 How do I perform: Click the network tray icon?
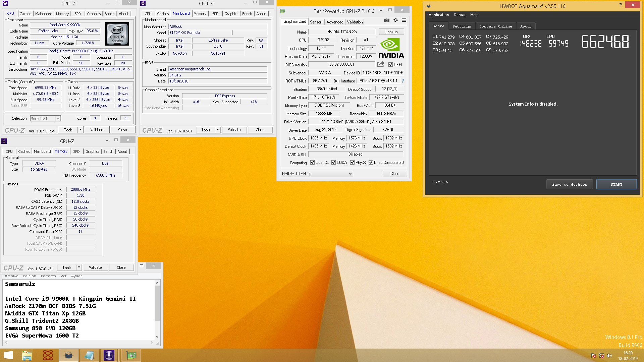click(601, 356)
